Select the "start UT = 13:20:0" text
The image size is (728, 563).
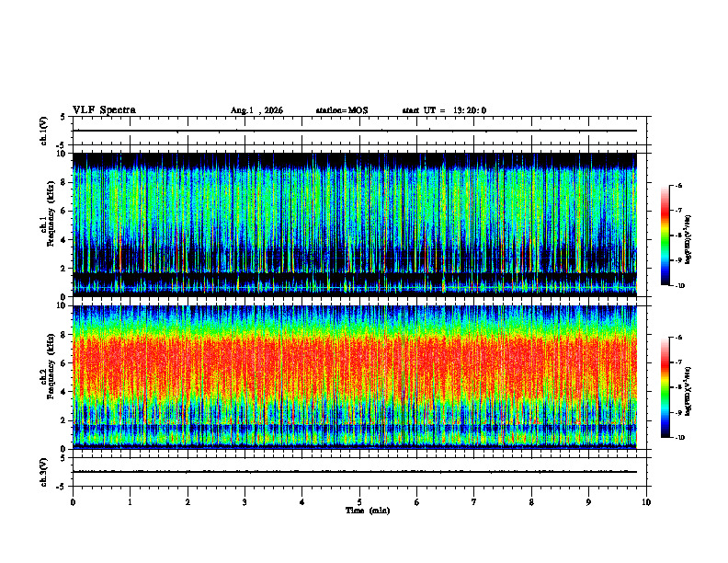444,110
